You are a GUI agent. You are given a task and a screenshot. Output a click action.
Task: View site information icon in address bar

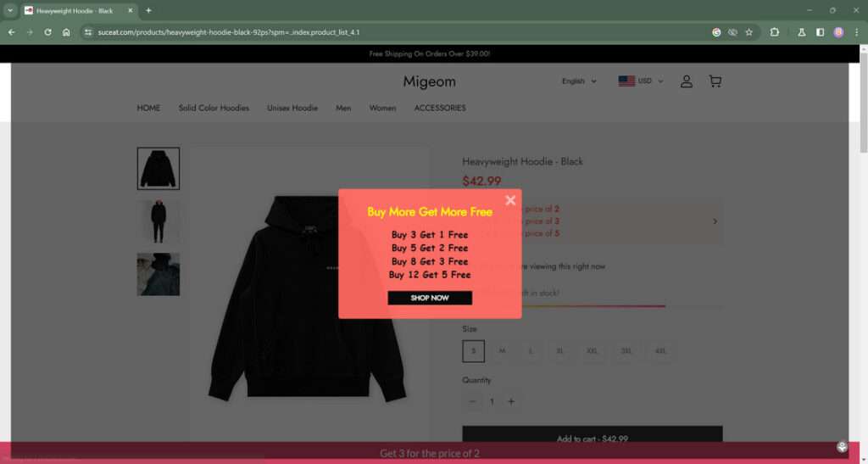88,32
